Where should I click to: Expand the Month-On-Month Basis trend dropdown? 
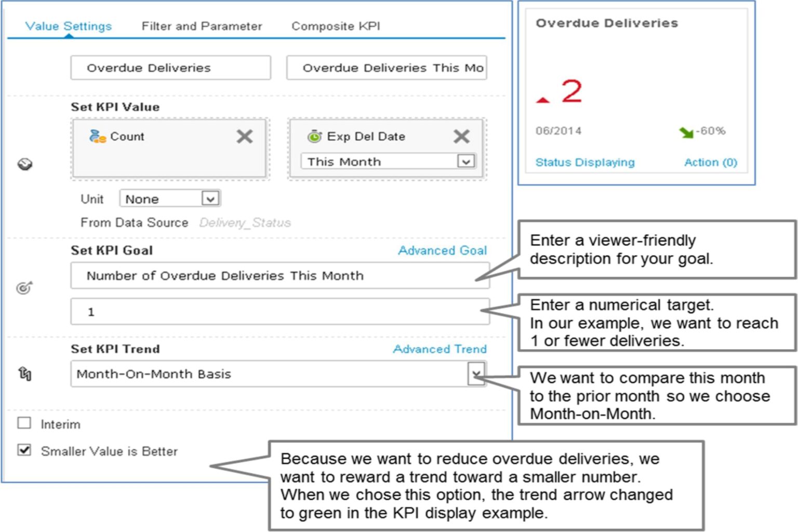(x=476, y=374)
